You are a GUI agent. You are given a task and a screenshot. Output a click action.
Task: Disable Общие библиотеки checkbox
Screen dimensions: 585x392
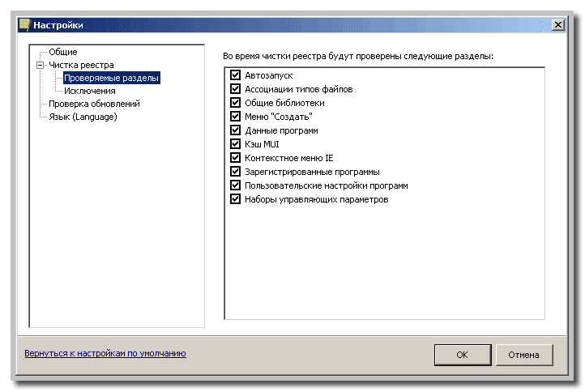(x=235, y=103)
